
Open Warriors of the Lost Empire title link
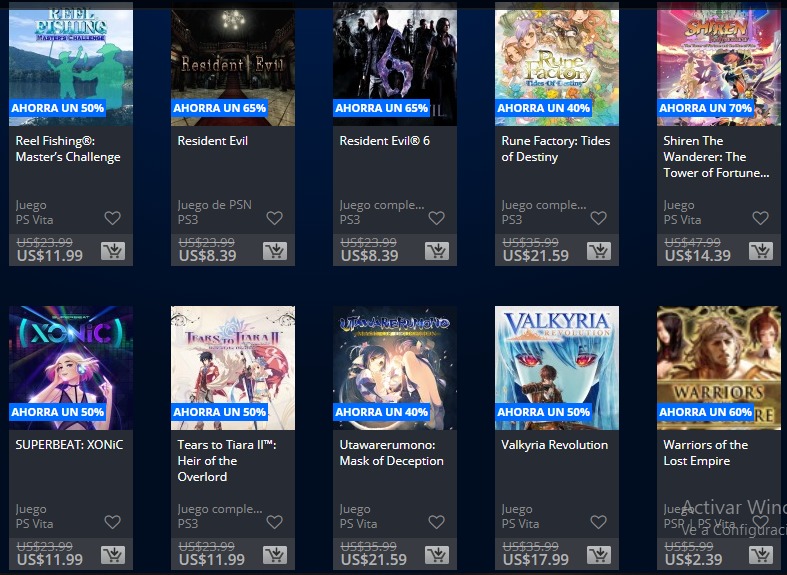[706, 453]
